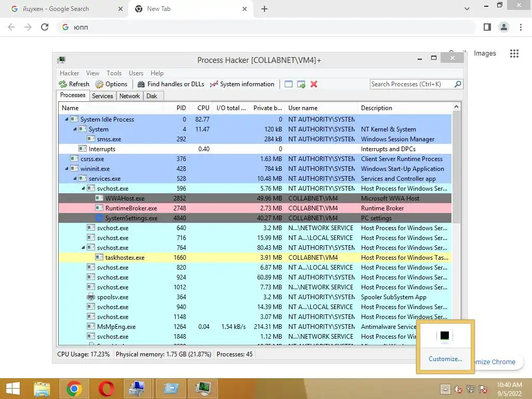Screen dimensions: 532x399
Task: Open the Tools menu
Action: click(x=114, y=73)
